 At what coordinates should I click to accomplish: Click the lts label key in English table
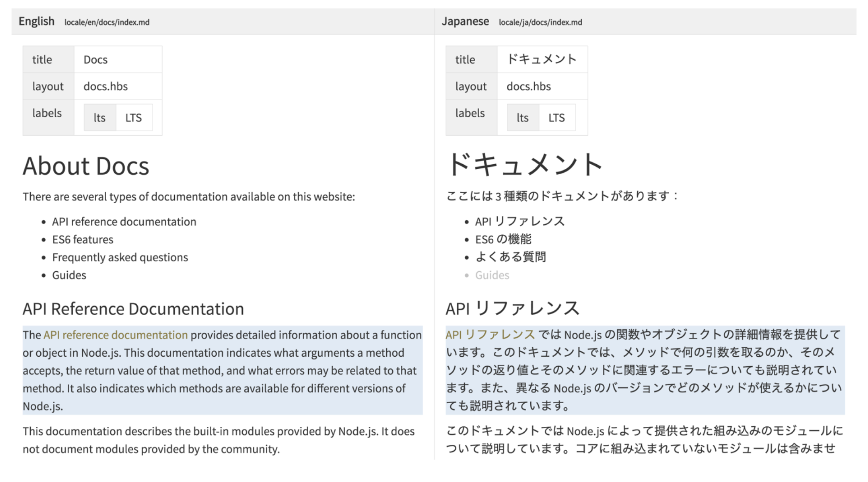(x=100, y=118)
